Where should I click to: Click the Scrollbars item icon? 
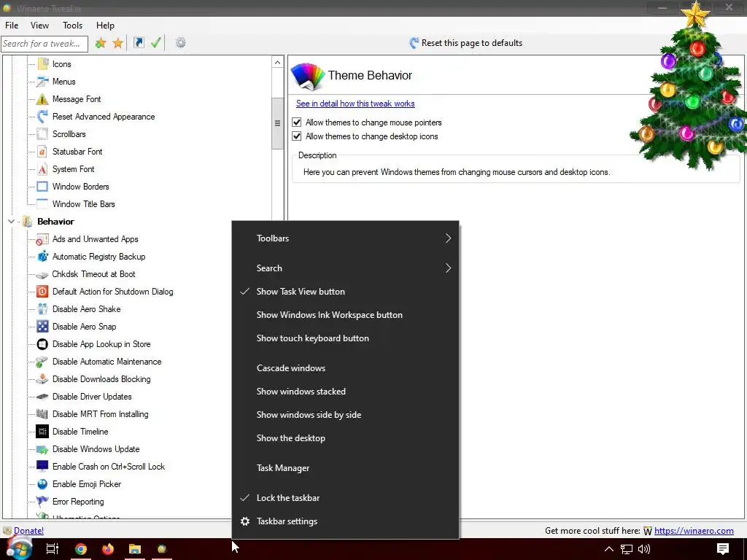click(x=42, y=134)
